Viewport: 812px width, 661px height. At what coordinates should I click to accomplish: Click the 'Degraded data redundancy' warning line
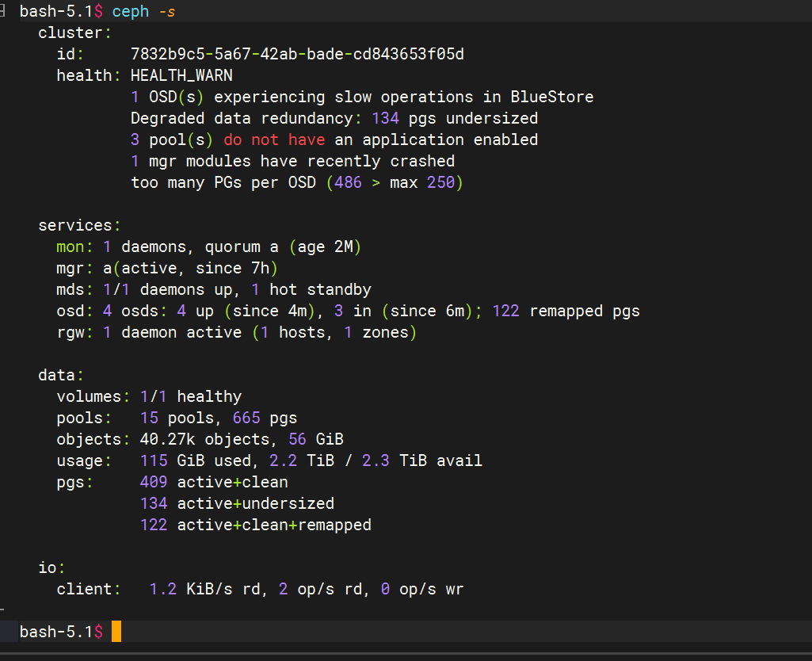coord(334,118)
